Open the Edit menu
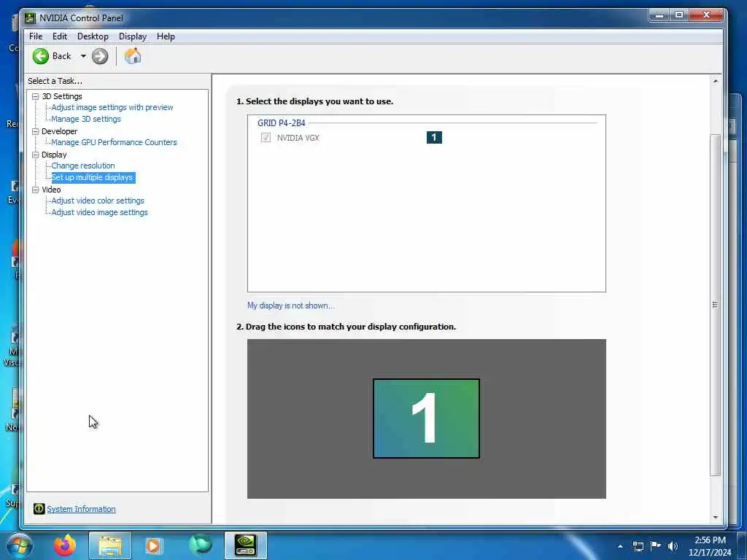Viewport: 747px width, 560px height. (60, 36)
